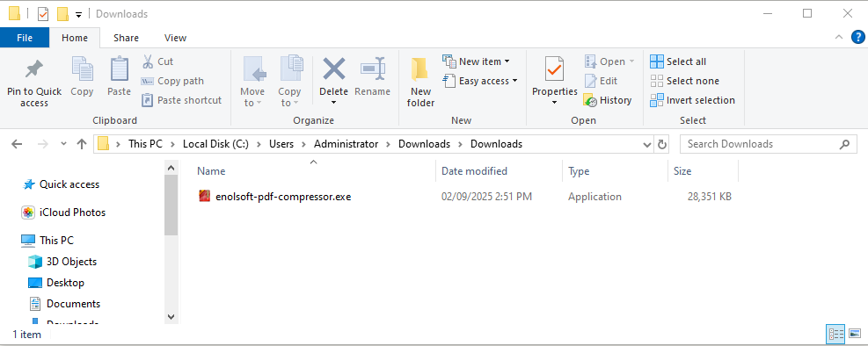This screenshot has height=346, width=868.
Task: Open the Open button dropdown
Action: coord(631,61)
